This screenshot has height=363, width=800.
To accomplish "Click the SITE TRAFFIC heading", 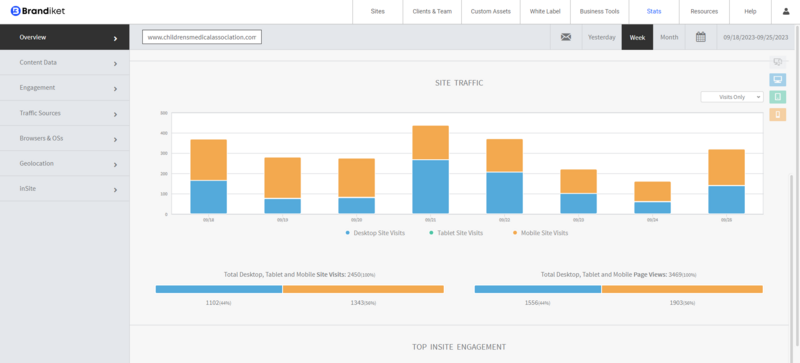I will (459, 83).
